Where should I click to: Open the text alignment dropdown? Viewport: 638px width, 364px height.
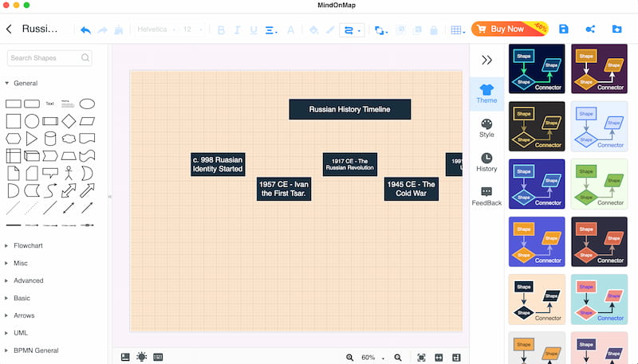[x=271, y=29]
